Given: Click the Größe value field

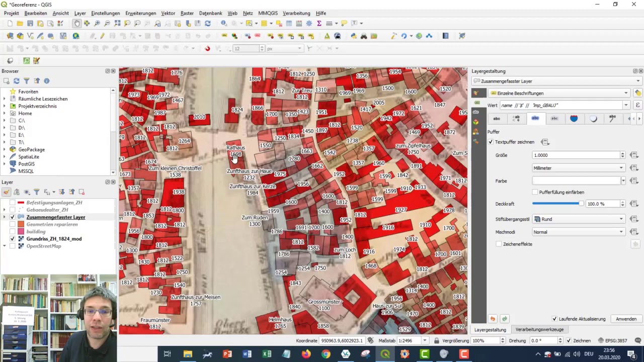Looking at the screenshot, I should tap(576, 155).
